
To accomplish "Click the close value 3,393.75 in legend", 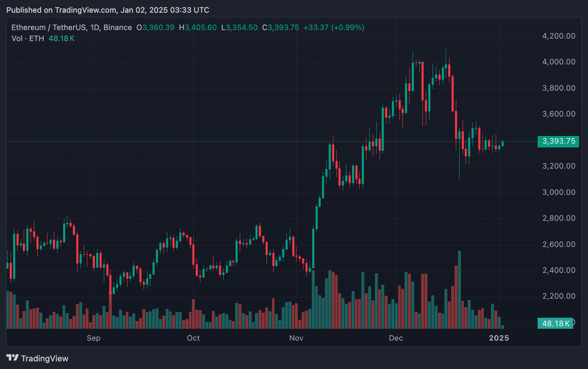I will pyautogui.click(x=283, y=28).
